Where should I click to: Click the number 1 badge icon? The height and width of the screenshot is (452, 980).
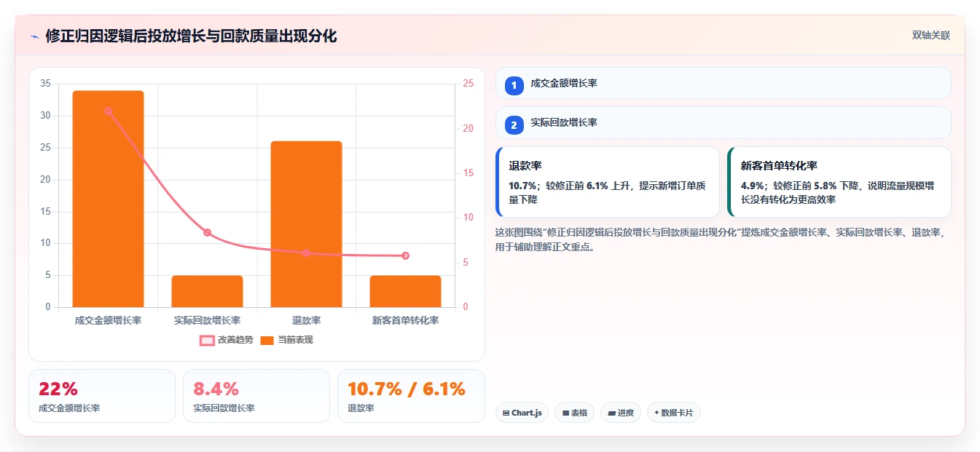(x=514, y=85)
